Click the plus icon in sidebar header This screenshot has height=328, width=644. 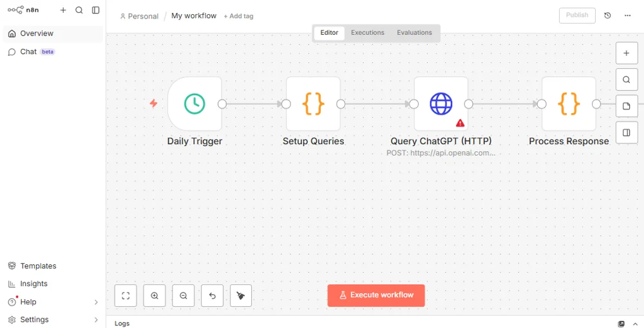pyautogui.click(x=63, y=10)
